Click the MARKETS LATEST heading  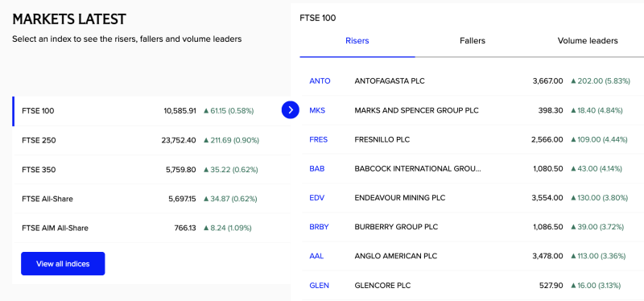tap(69, 19)
